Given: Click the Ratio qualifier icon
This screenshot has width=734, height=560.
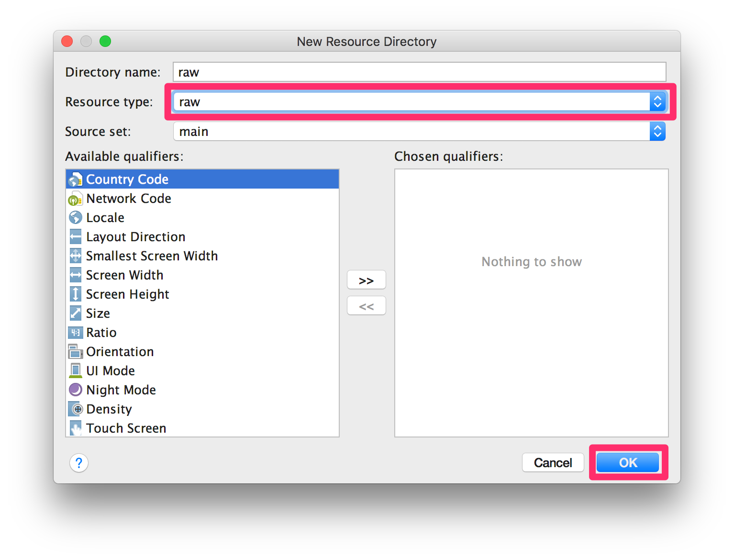Looking at the screenshot, I should click(x=75, y=332).
